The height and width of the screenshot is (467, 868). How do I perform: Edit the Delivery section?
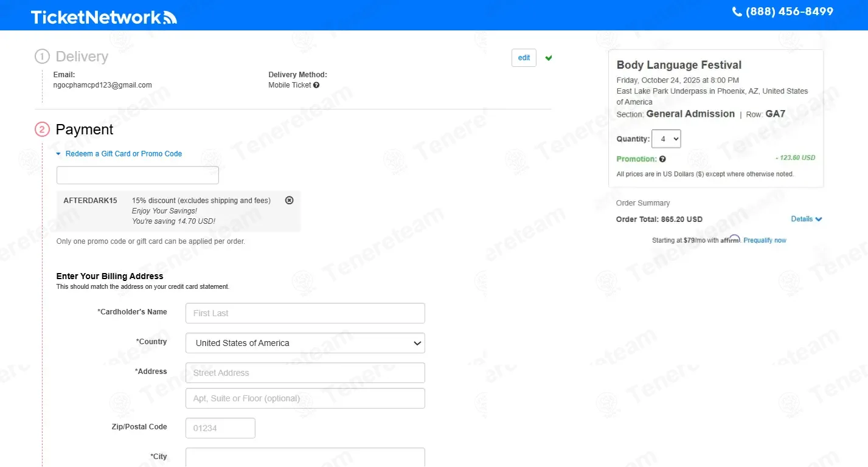point(524,58)
